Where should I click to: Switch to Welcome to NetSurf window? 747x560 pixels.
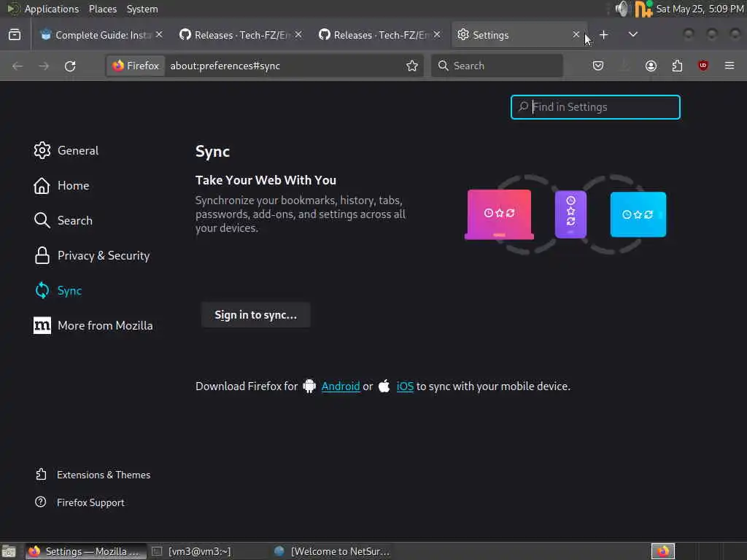pos(333,551)
